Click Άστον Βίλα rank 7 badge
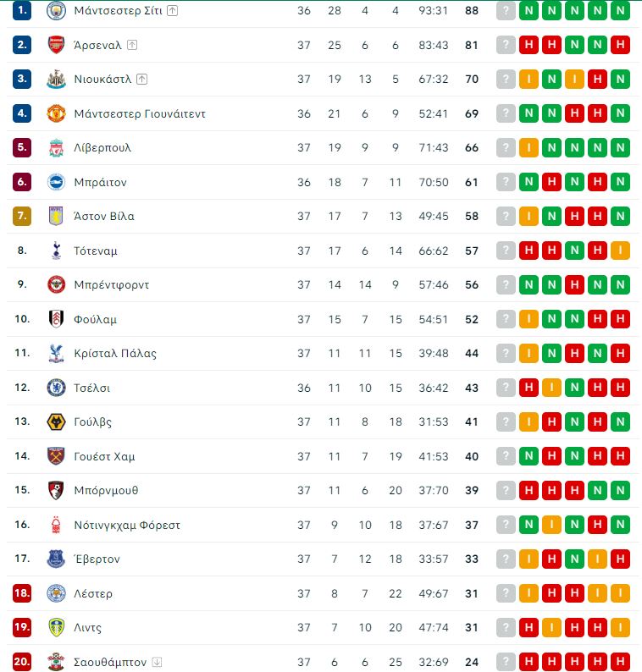The width and height of the screenshot is (642, 672). tap(22, 216)
